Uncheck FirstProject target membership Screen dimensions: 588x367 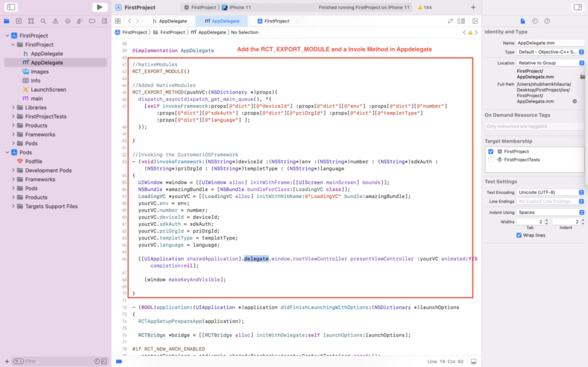point(491,152)
